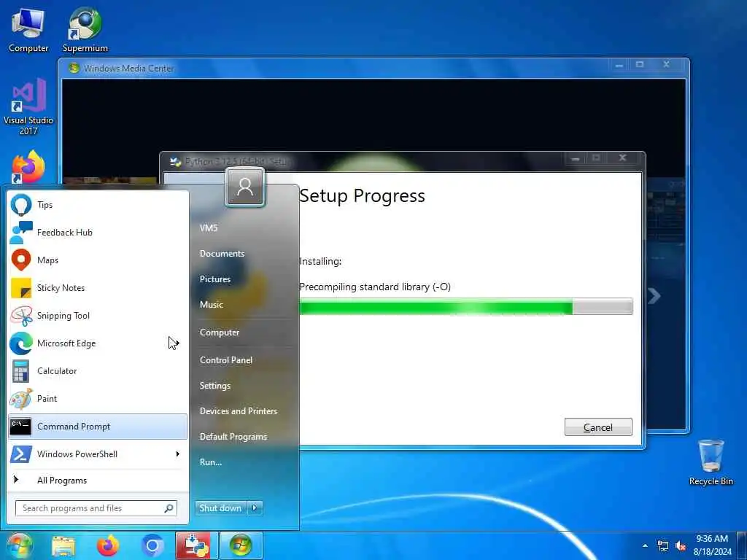Open the user account picture
The height and width of the screenshot is (560, 747).
pos(245,187)
